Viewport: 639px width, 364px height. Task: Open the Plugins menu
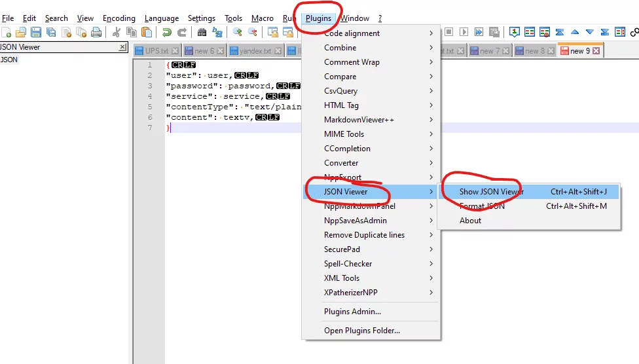[x=318, y=18]
